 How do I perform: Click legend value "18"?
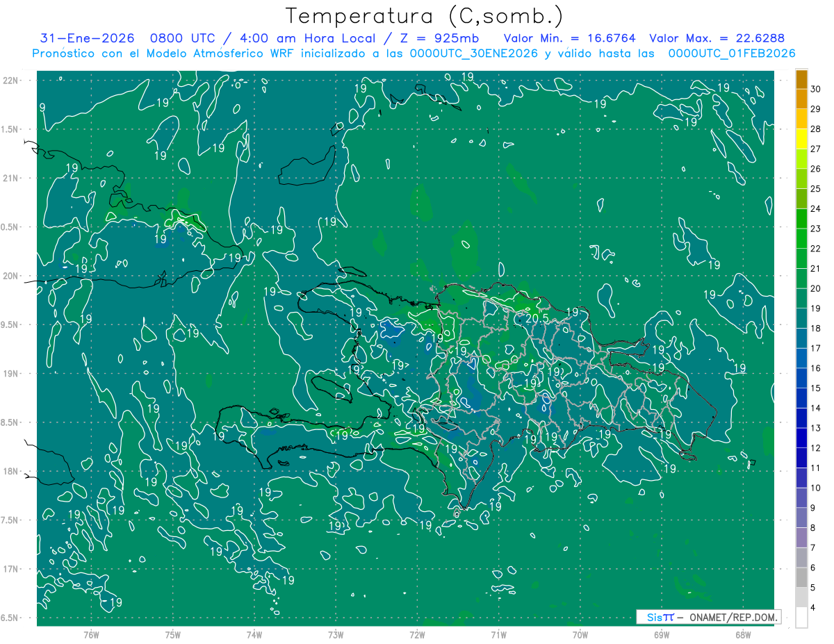click(816, 329)
